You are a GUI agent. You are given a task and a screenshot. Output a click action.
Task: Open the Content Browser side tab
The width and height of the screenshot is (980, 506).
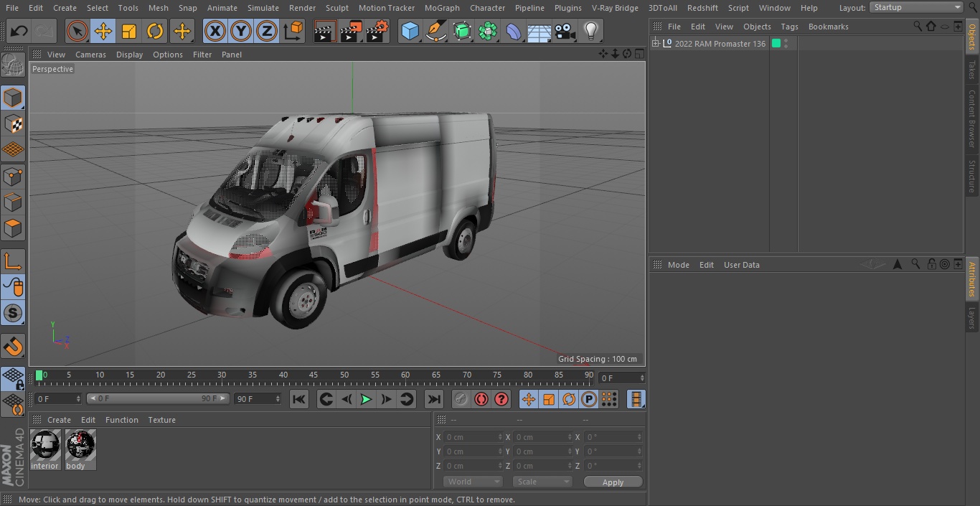(x=972, y=118)
